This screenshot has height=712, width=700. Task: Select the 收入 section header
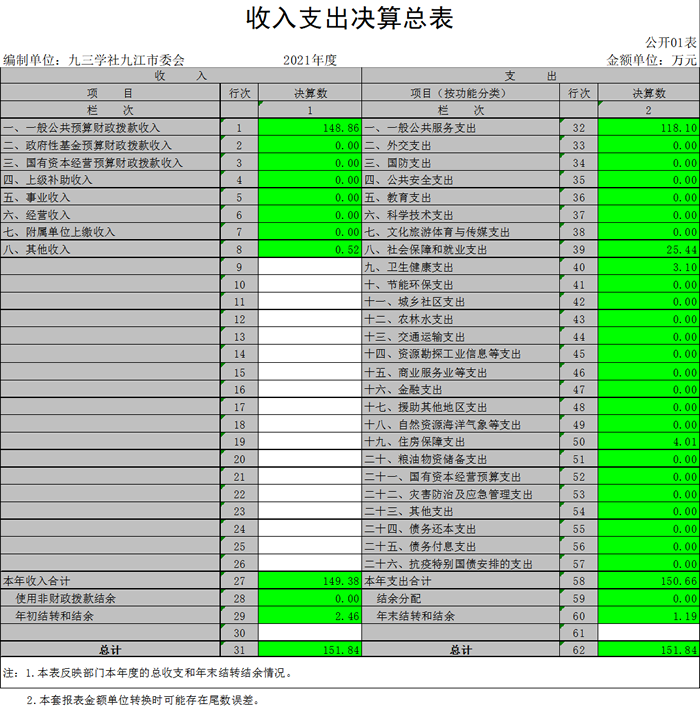point(180,76)
